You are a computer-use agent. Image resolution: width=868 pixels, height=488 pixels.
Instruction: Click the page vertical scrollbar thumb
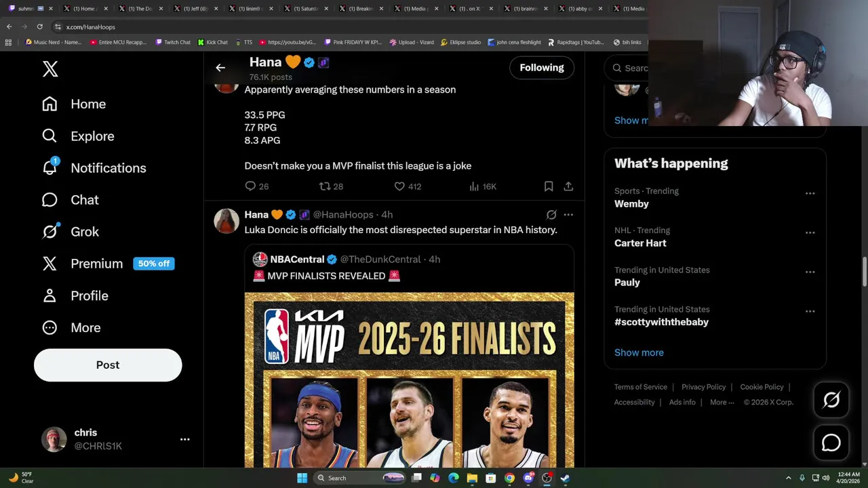(864, 271)
